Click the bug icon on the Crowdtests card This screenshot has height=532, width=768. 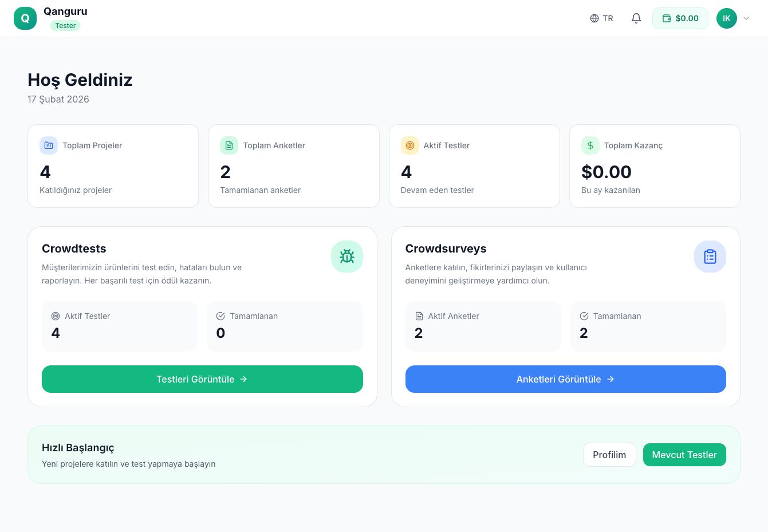pos(347,256)
